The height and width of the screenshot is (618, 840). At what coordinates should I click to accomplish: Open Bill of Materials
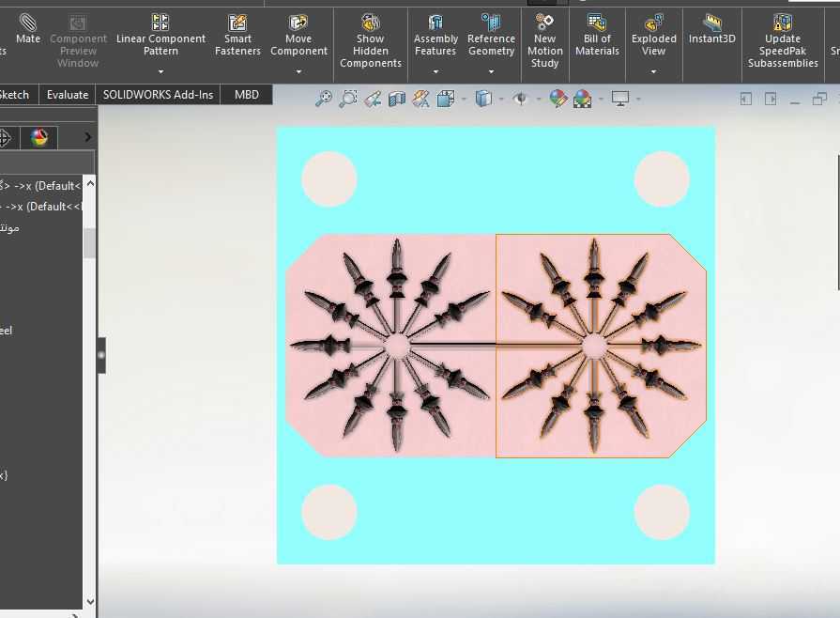[x=597, y=35]
